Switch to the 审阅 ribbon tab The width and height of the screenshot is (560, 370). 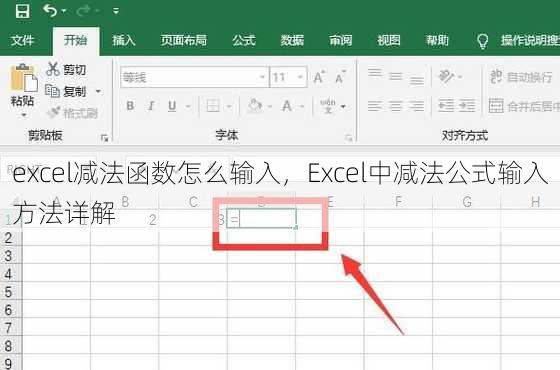340,40
